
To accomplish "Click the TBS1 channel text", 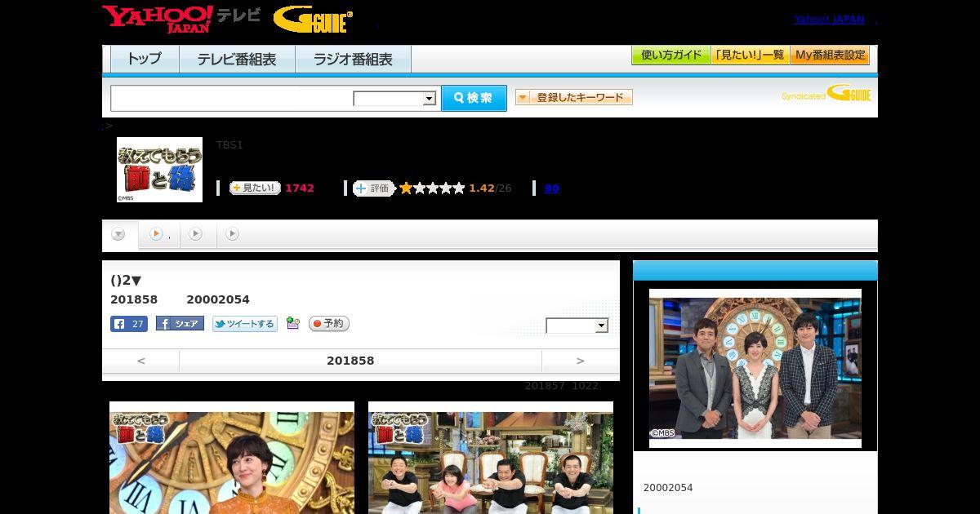I will (229, 145).
